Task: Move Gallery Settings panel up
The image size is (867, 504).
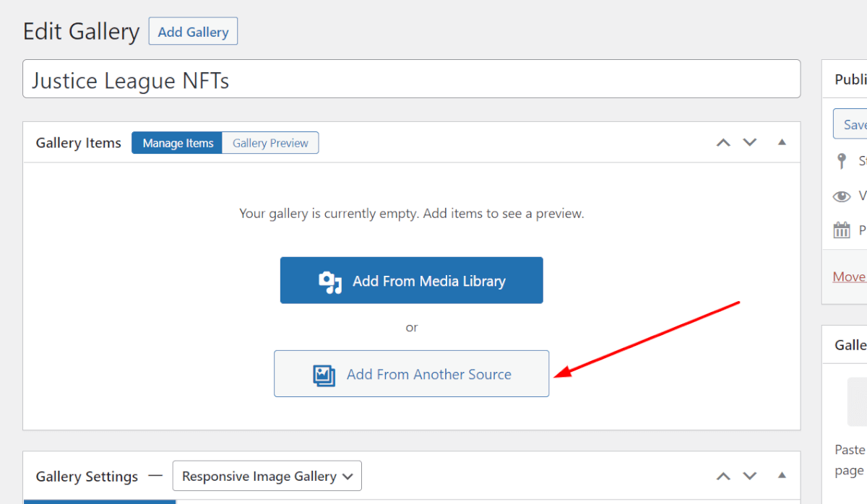Action: coord(723,476)
